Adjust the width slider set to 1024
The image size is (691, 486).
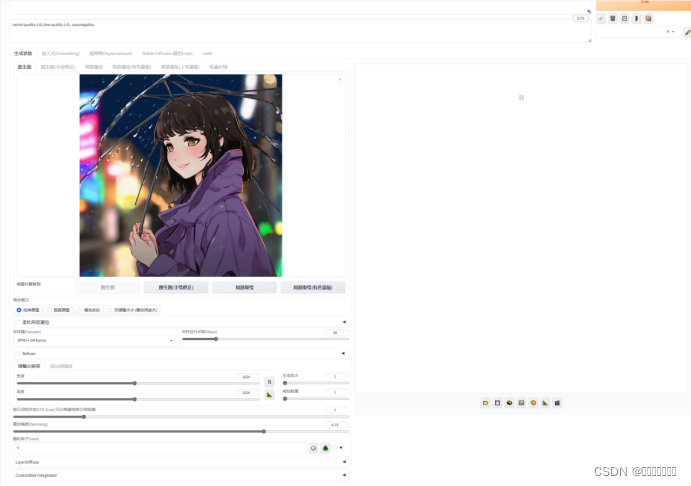(x=138, y=383)
